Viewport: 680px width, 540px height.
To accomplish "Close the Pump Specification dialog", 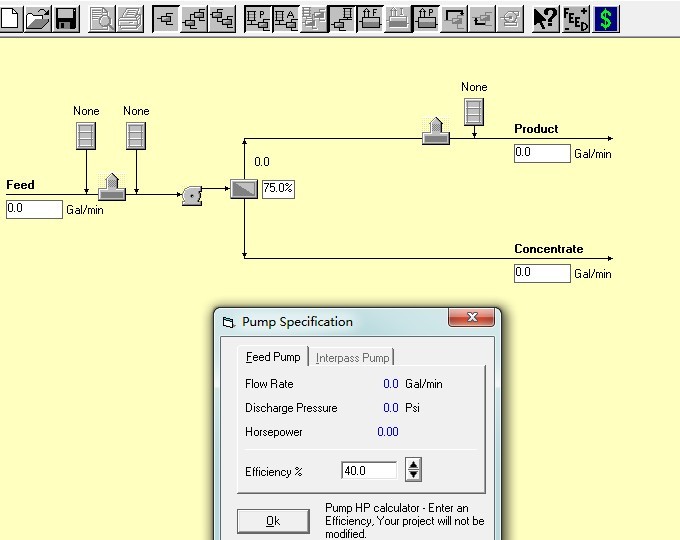I will [471, 317].
